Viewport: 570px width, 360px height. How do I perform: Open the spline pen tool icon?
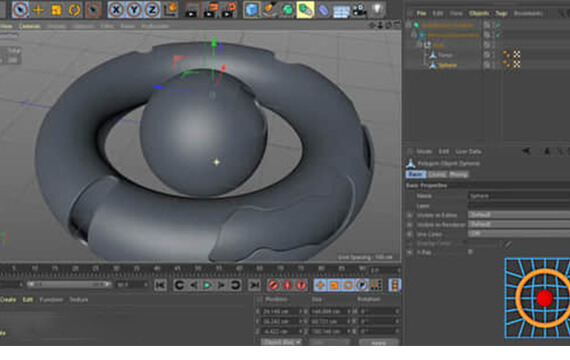pyautogui.click(x=269, y=9)
